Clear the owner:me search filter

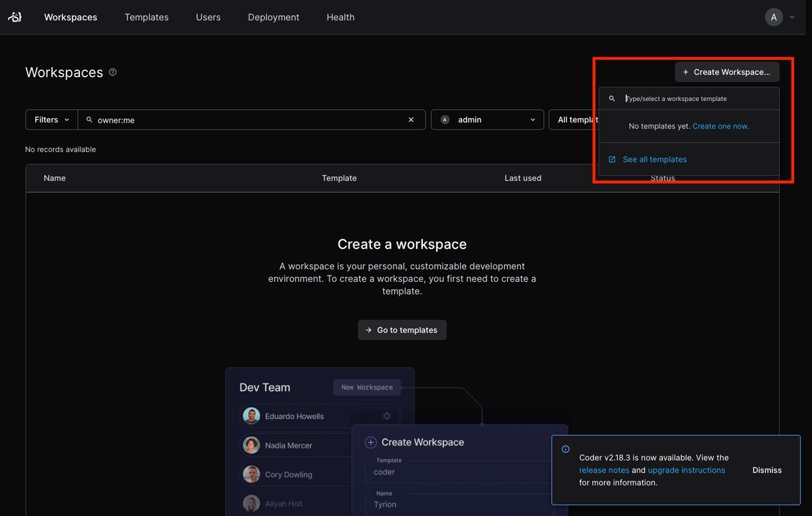pos(411,120)
